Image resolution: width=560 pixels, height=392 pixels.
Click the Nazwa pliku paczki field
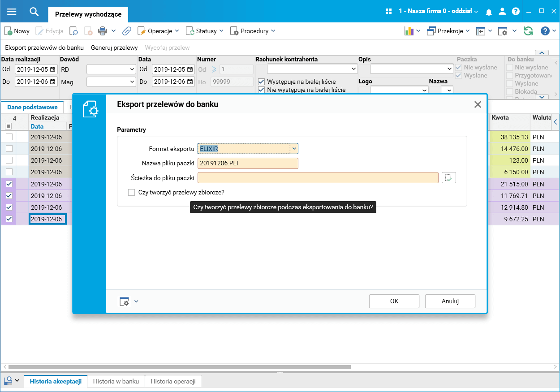[x=248, y=163]
